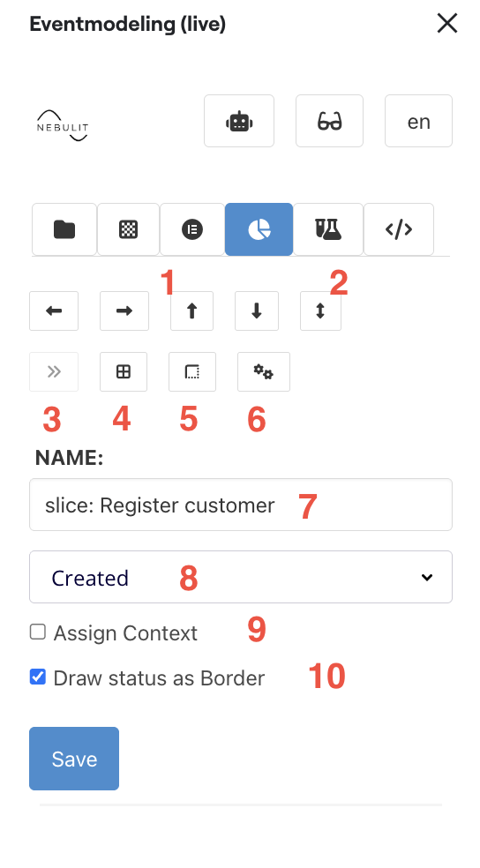
Task: Open the code brackets tab
Action: pos(399,229)
